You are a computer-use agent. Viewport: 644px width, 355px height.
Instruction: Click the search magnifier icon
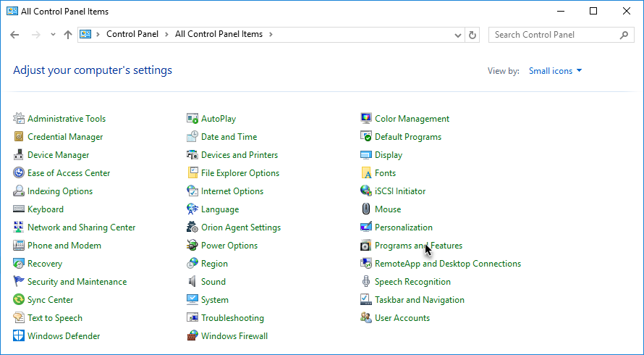click(x=624, y=35)
